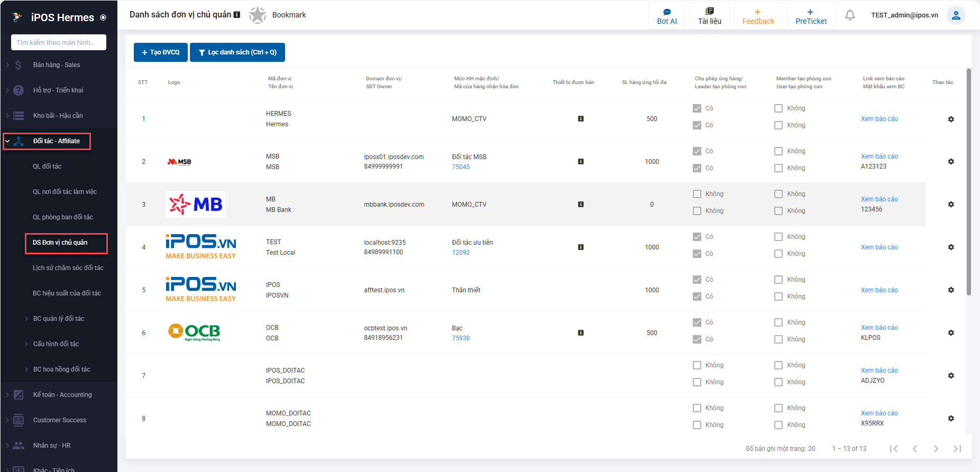Click the MB Bank logo thumbnail
980x472 pixels.
[x=196, y=205]
